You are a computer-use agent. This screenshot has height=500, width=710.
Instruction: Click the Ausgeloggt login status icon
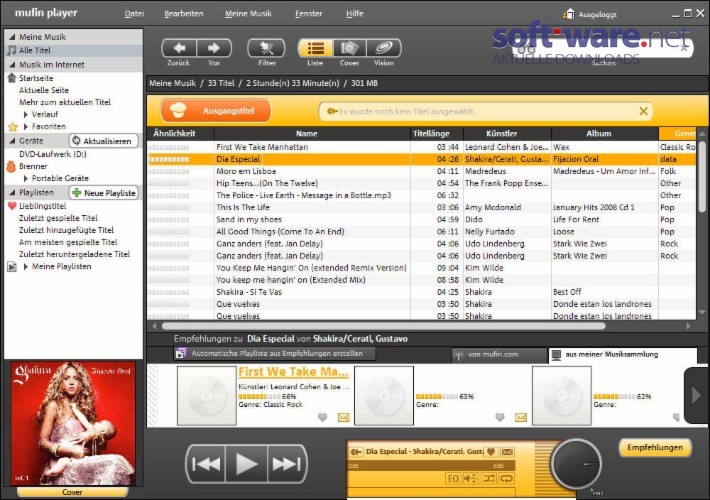569,14
